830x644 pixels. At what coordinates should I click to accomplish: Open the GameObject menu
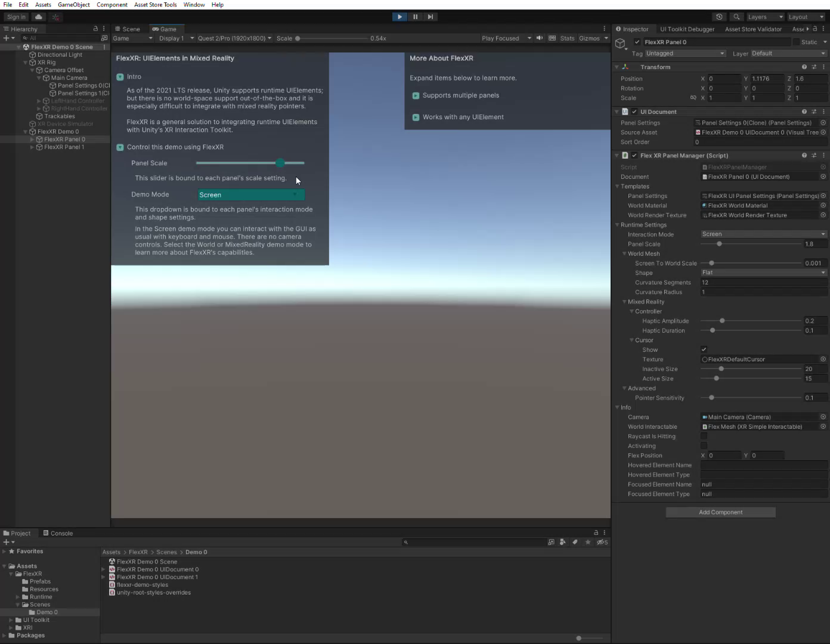(x=74, y=5)
